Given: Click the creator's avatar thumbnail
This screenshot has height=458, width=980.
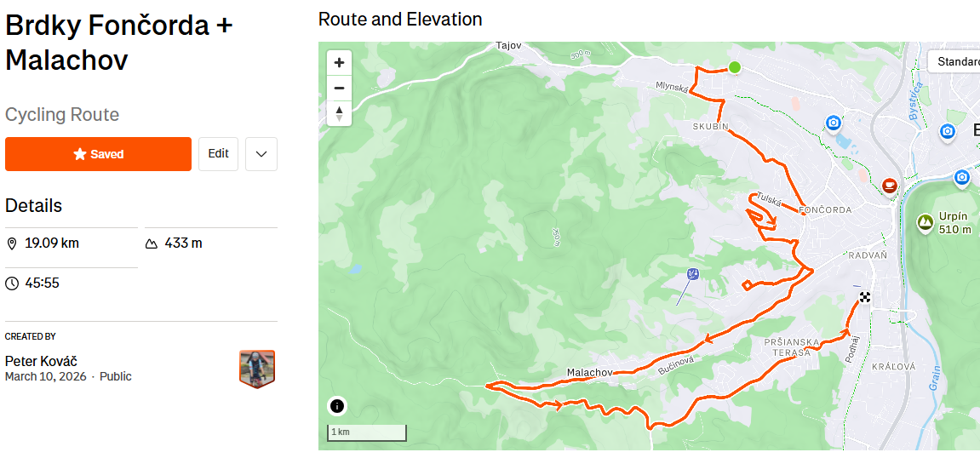Looking at the screenshot, I should 257,369.
